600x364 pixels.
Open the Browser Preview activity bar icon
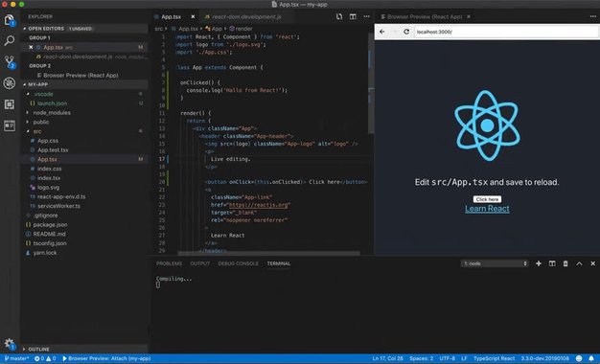tap(10, 125)
